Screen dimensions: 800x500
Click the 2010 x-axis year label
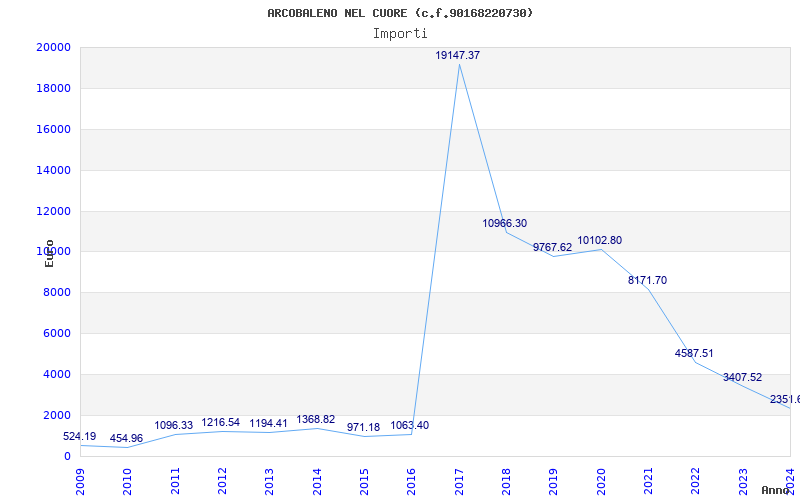point(128,482)
